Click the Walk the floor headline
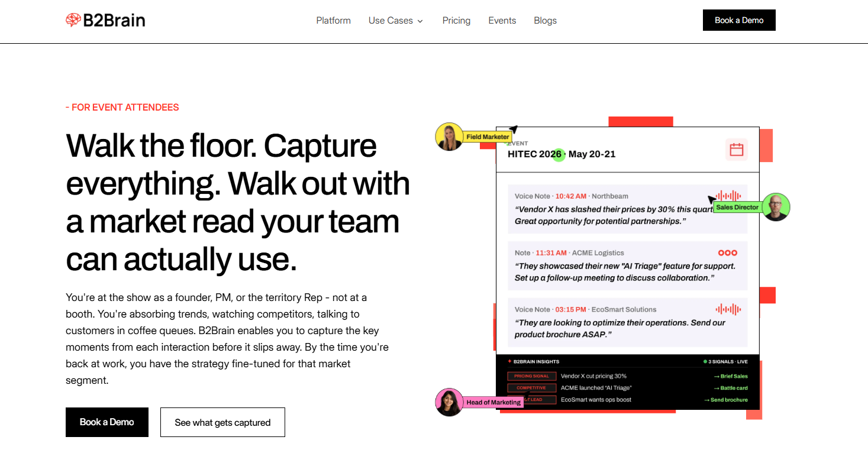 tap(238, 202)
